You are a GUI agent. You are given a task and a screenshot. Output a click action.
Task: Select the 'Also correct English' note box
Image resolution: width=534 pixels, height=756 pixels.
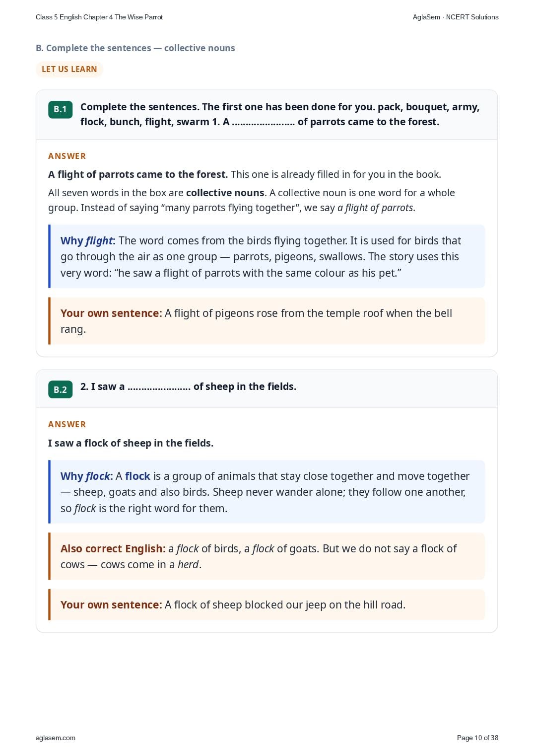[x=267, y=556]
